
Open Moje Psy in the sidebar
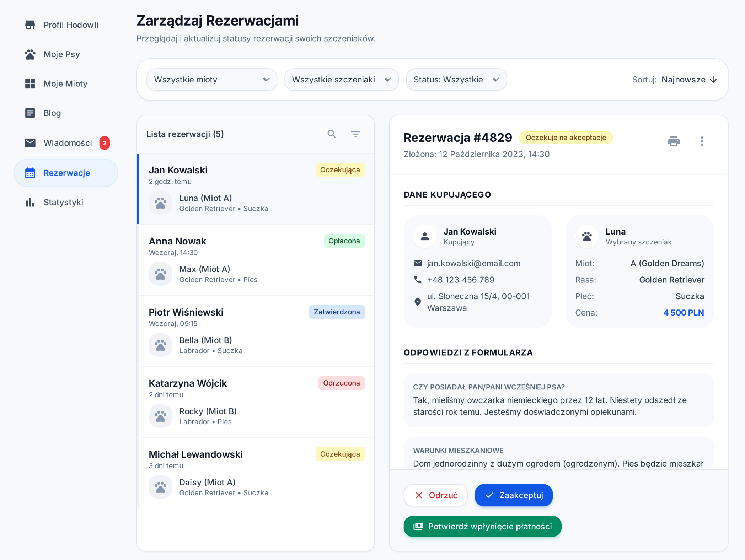[x=61, y=54]
